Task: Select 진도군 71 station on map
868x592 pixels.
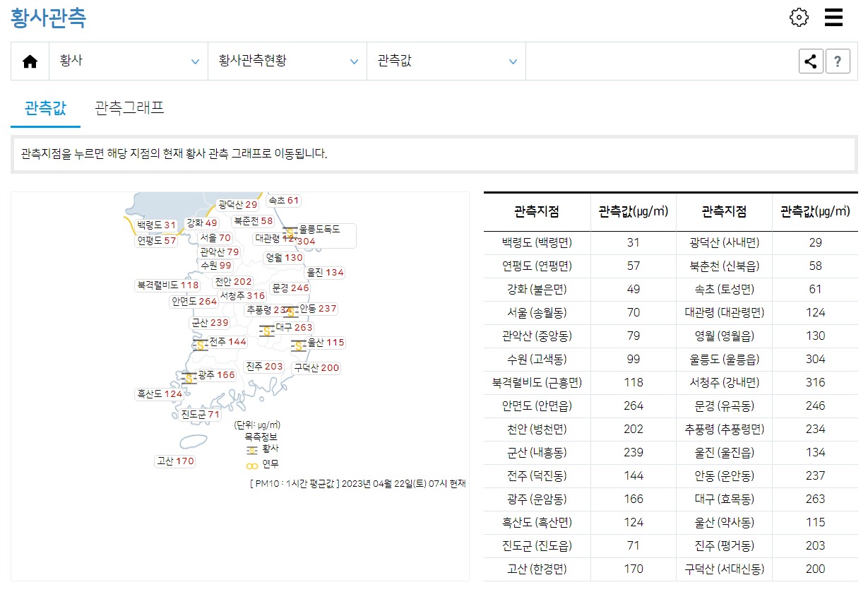Action: 201,415
